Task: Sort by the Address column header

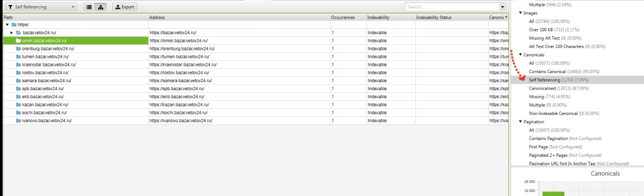Action: coord(239,17)
